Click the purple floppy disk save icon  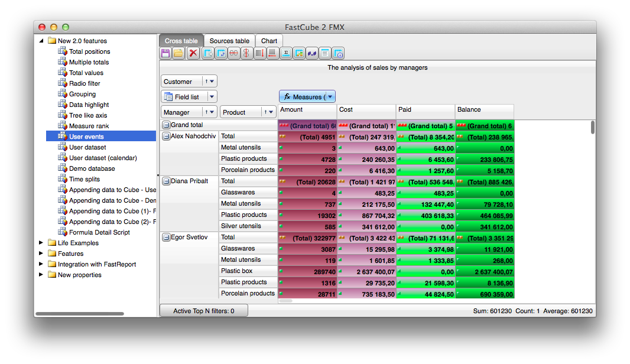[x=165, y=53]
